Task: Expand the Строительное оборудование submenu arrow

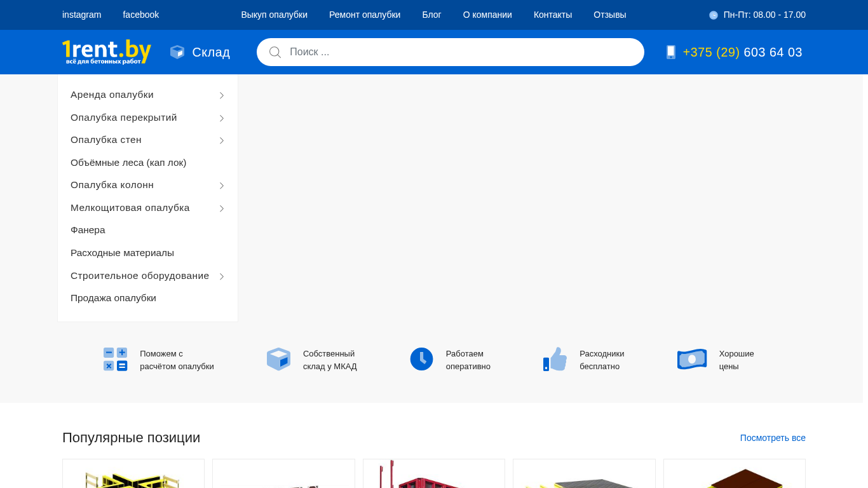Action: click(222, 276)
